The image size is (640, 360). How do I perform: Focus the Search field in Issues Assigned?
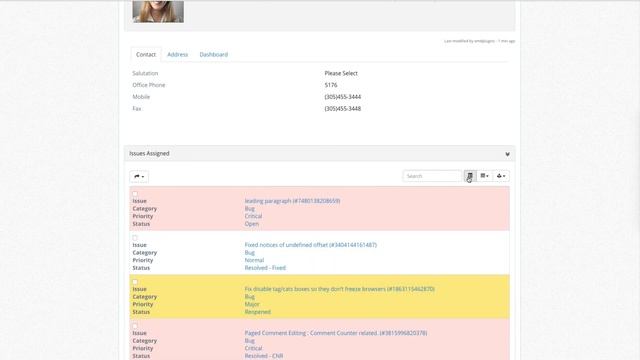point(432,176)
